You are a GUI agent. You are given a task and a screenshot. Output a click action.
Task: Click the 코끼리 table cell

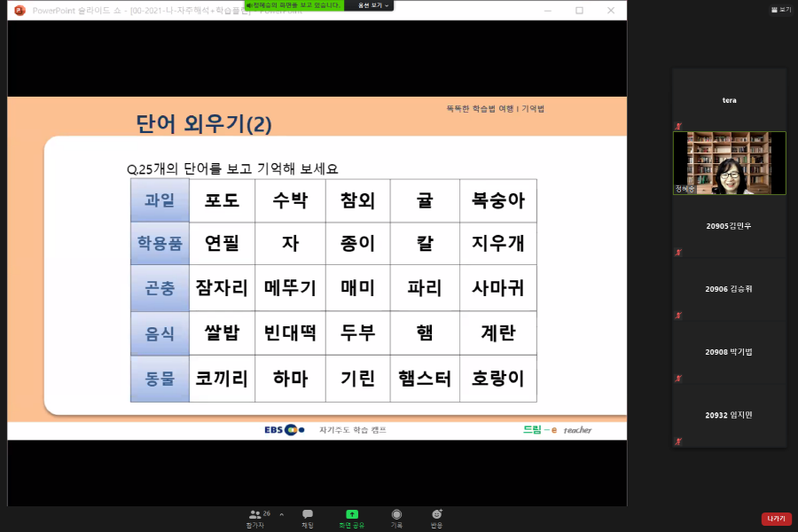coord(222,379)
